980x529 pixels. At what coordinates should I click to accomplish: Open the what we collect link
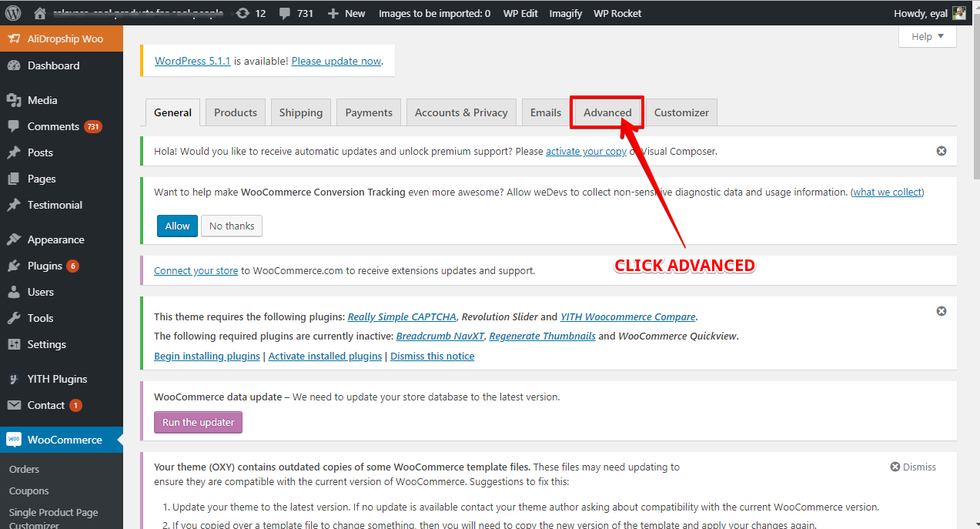(x=887, y=192)
